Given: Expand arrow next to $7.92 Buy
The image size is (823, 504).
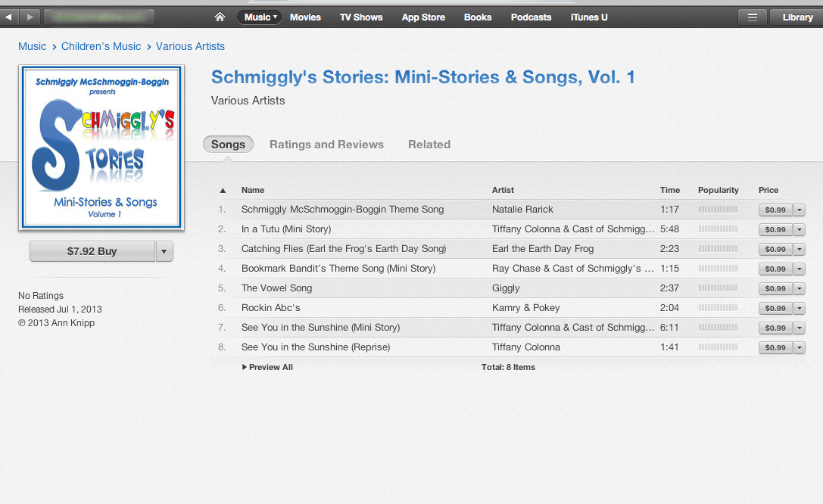Looking at the screenshot, I should click(x=164, y=251).
